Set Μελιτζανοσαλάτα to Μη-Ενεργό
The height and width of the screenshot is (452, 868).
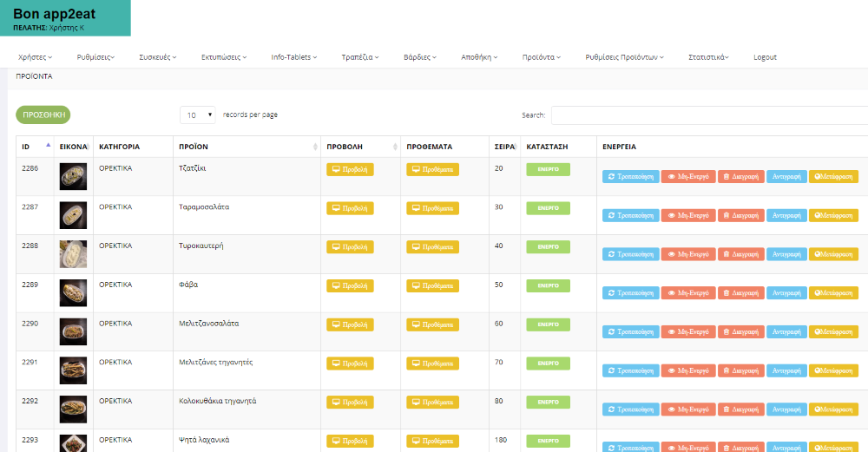pos(688,331)
